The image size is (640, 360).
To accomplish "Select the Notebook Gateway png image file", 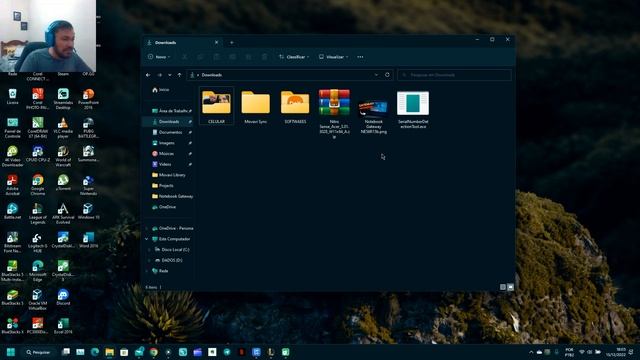I will tap(373, 116).
